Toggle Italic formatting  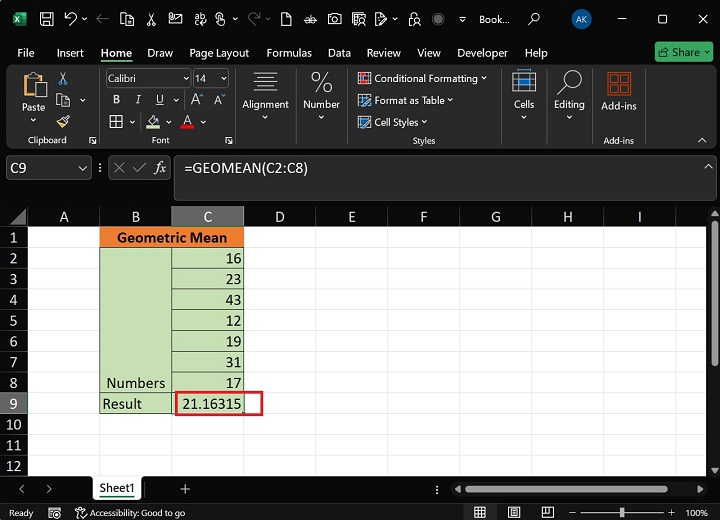pos(138,100)
